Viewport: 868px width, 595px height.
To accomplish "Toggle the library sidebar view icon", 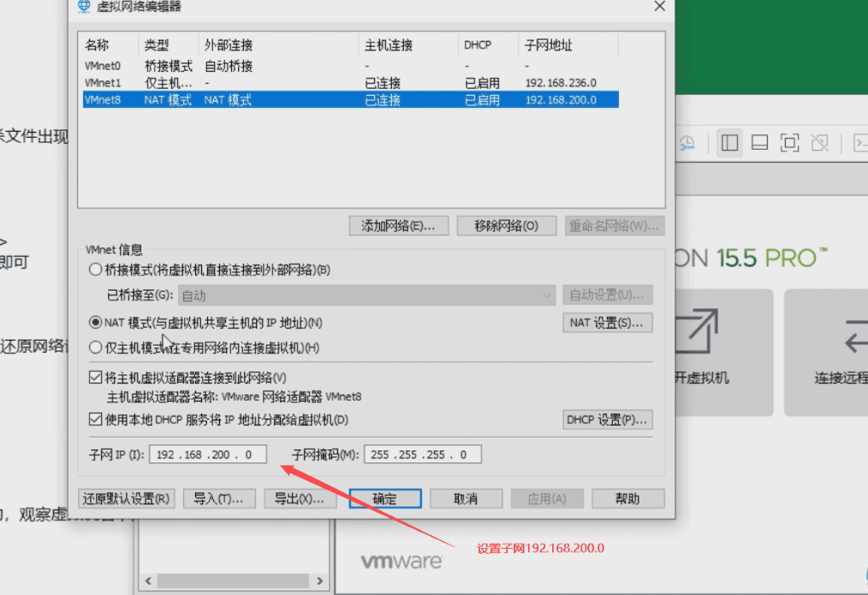I will pos(729,143).
